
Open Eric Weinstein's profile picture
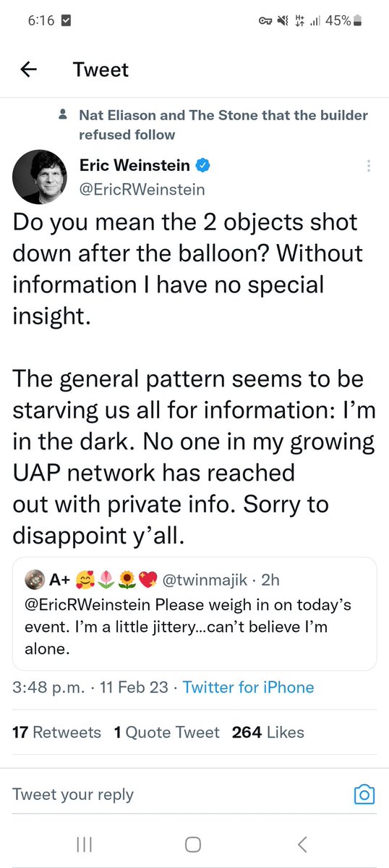point(39,177)
